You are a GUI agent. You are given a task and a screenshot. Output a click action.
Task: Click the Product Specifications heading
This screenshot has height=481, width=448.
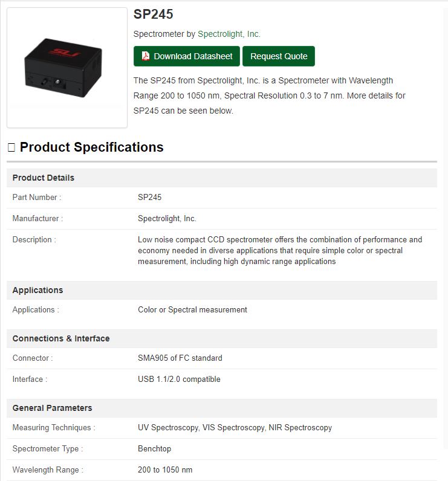tap(91, 147)
